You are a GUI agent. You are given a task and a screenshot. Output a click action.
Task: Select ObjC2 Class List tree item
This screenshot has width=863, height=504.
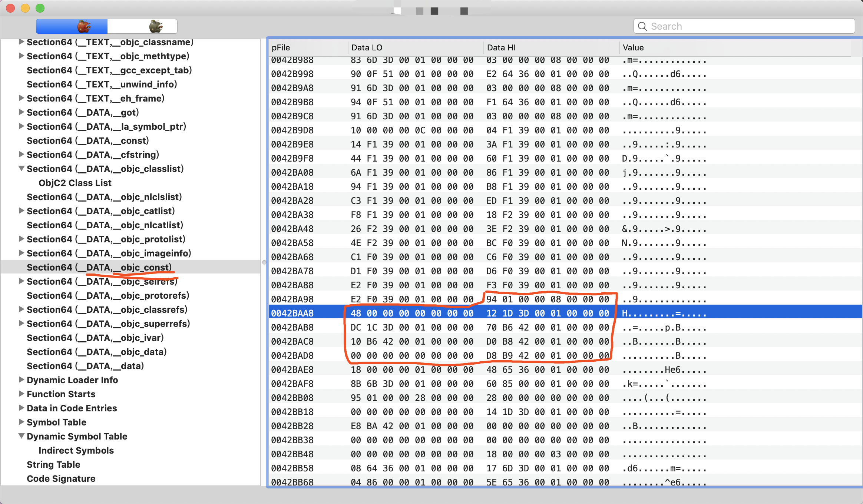tap(75, 183)
